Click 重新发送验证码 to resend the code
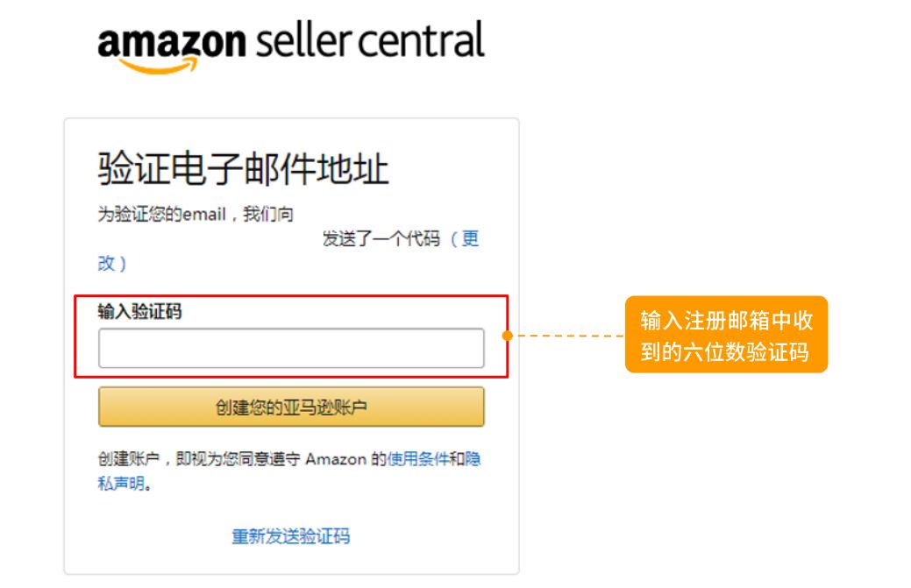This screenshot has width=911, height=588. 291,537
